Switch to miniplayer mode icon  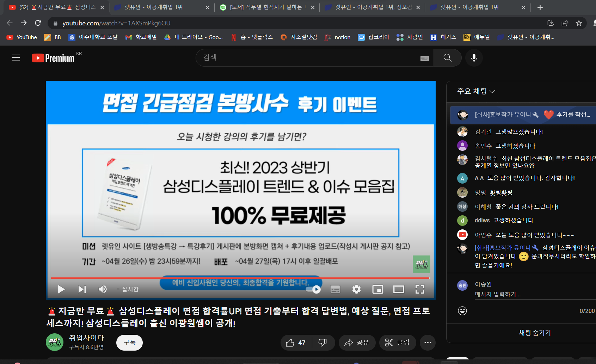click(x=377, y=289)
